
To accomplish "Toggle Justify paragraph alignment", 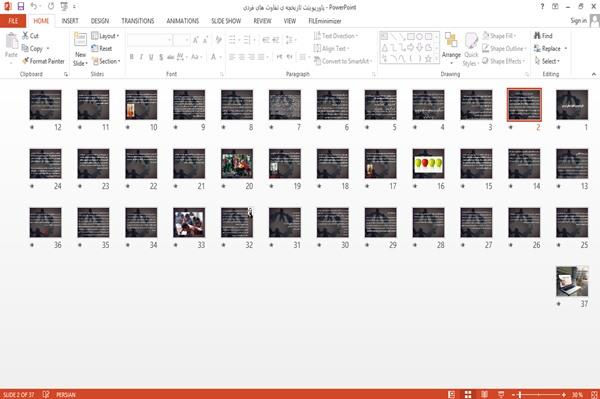I will pos(261,57).
